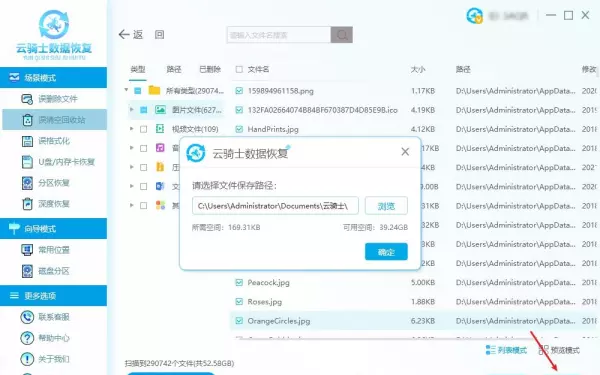Close the 云骑士数据恢复 dialog
600x375 pixels.
click(405, 152)
